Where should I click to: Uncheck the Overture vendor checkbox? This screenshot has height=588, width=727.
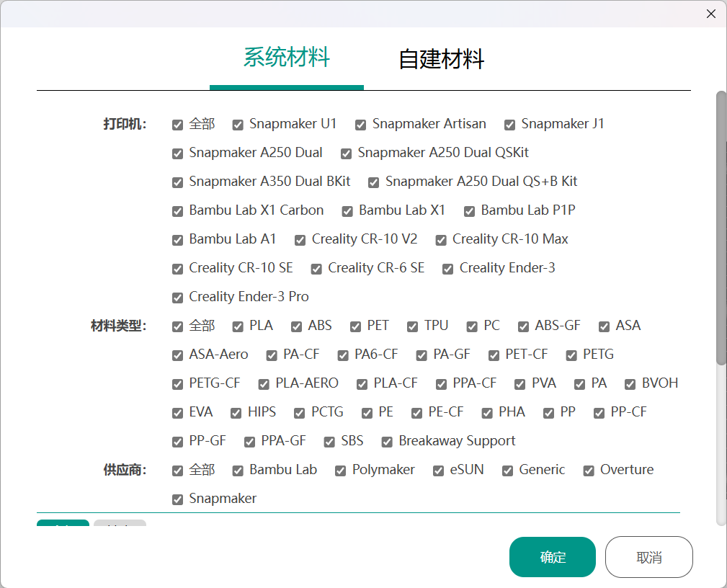click(x=589, y=471)
